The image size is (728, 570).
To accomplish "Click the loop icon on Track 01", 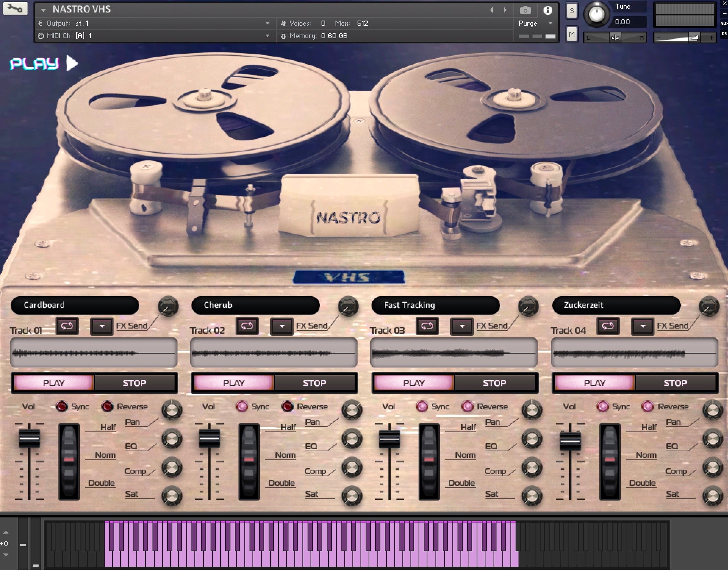I will click(x=67, y=326).
